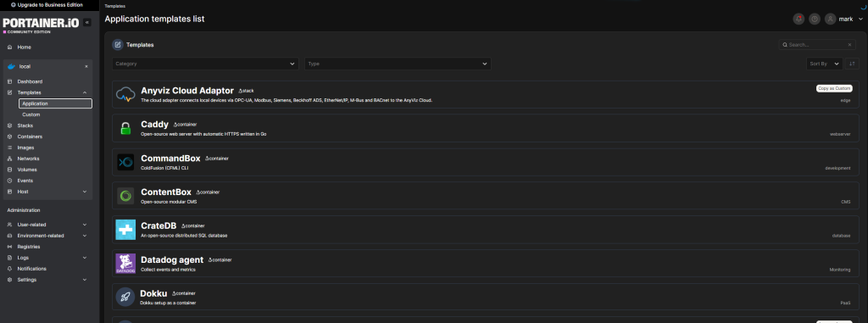The image size is (868, 323).
Task: Click the Anyviz Cloud Adaptor cloud logo
Action: click(x=125, y=95)
